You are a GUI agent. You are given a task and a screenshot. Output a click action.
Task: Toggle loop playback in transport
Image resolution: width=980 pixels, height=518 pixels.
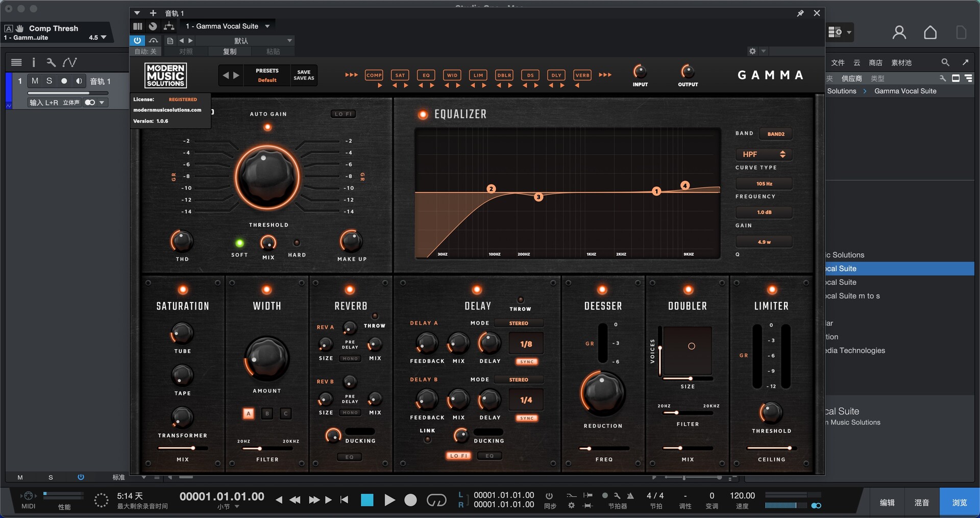(x=436, y=500)
